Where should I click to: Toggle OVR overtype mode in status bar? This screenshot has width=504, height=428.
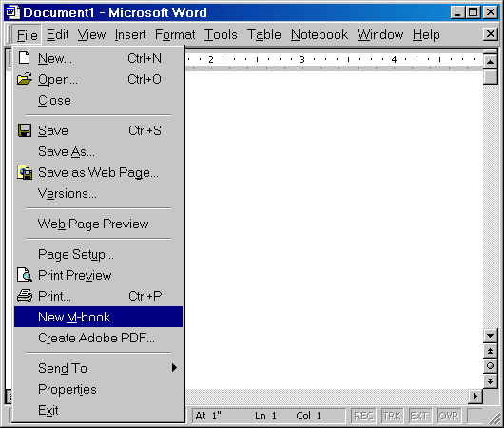(449, 416)
